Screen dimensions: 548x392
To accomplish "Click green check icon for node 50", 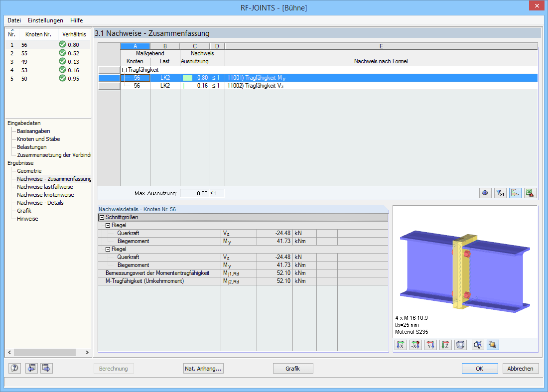I will click(x=63, y=78).
